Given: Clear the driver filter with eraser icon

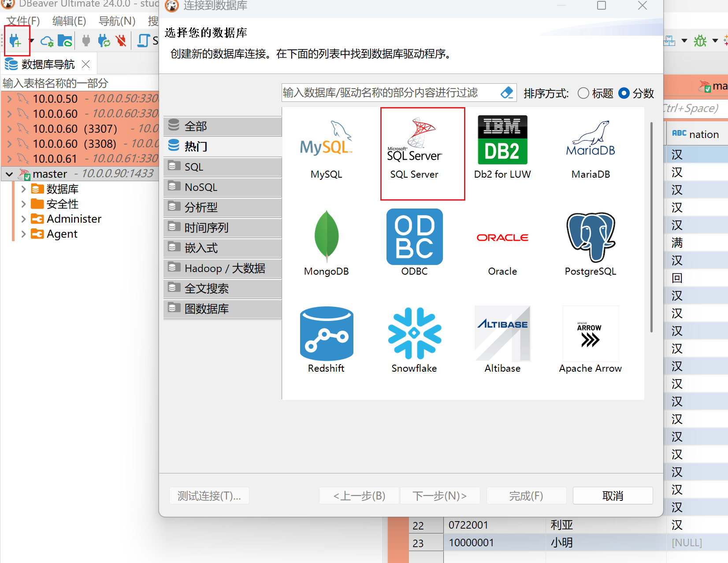Looking at the screenshot, I should click(x=507, y=93).
